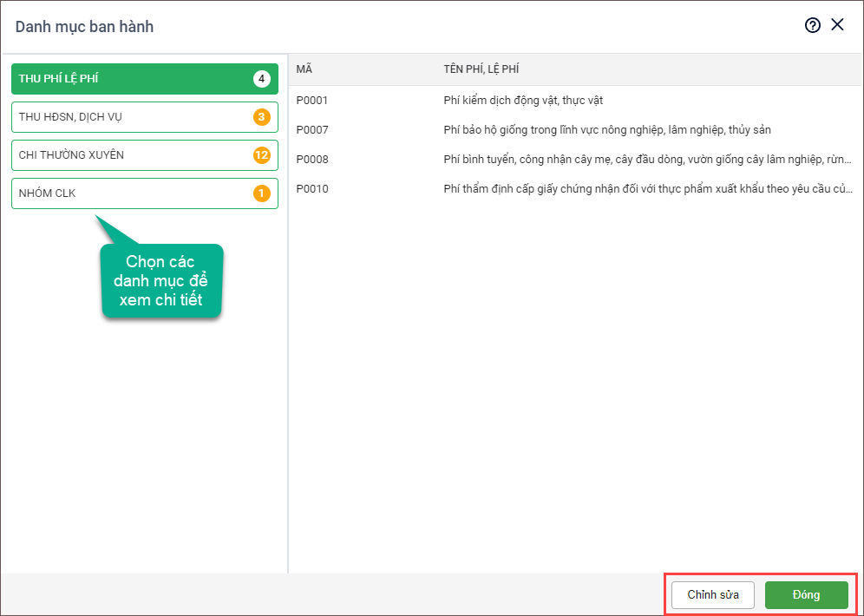
Task: Select row with code P0007
Action: [312, 130]
